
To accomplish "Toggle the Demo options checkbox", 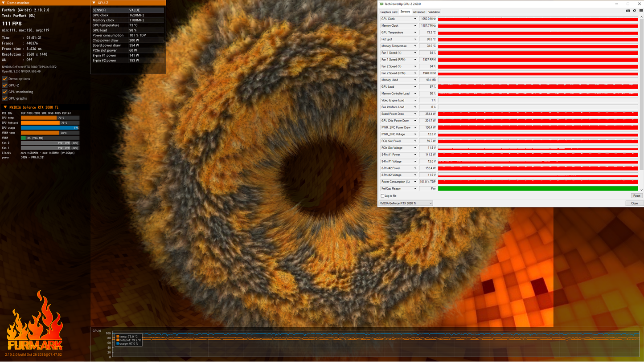I will 5,79.
